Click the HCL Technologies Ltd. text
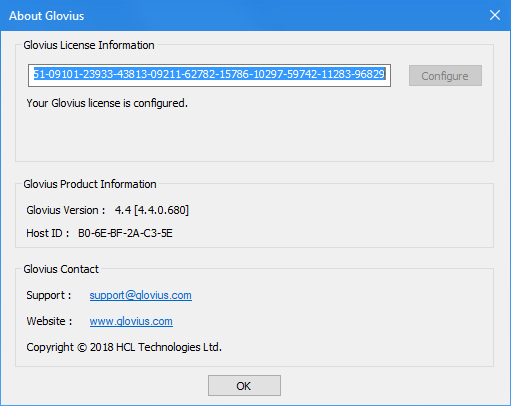 [x=169, y=347]
